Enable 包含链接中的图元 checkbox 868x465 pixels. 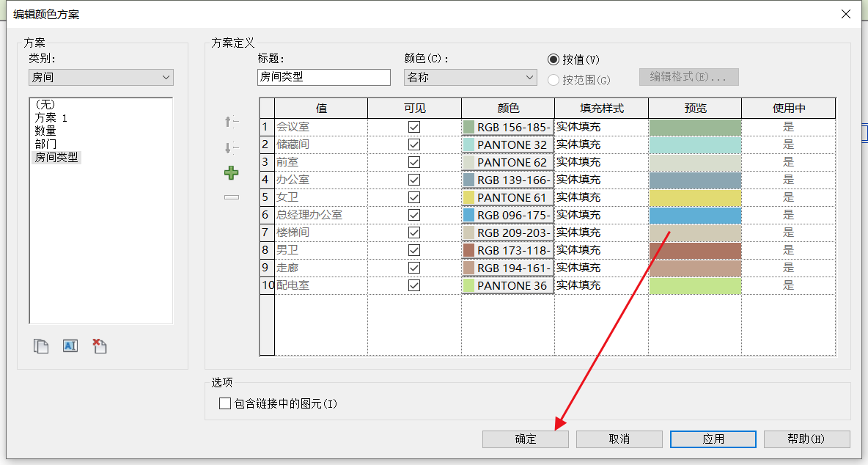point(225,403)
